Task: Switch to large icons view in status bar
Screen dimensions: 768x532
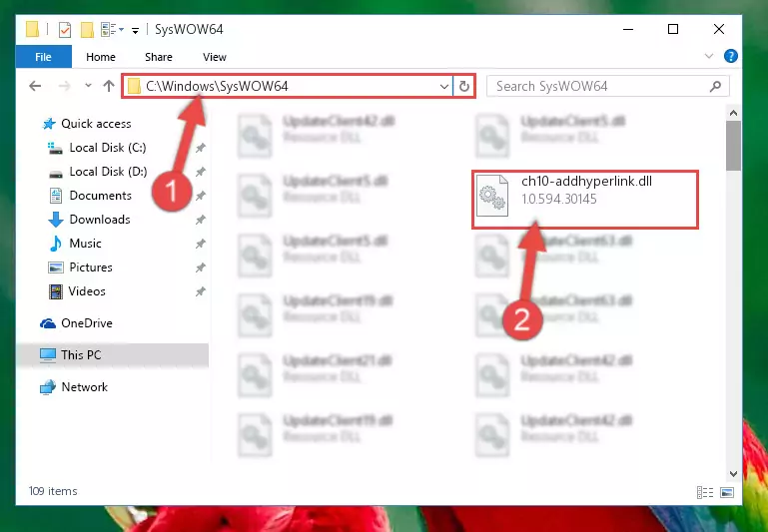Action: point(727,492)
